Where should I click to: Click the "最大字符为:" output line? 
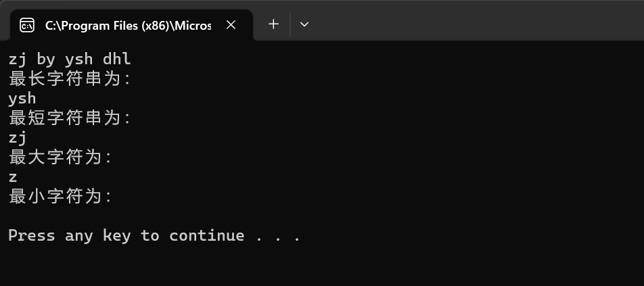(x=60, y=158)
